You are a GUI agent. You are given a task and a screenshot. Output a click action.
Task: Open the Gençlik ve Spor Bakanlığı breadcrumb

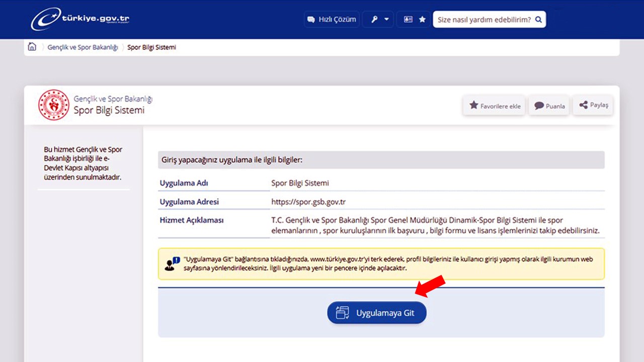pos(83,47)
